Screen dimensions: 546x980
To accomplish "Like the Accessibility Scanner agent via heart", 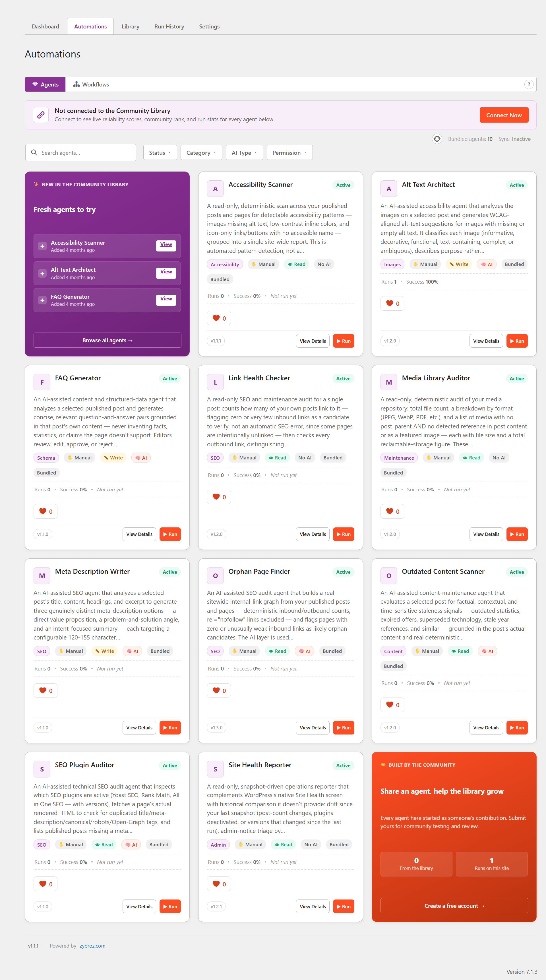I will pos(219,318).
